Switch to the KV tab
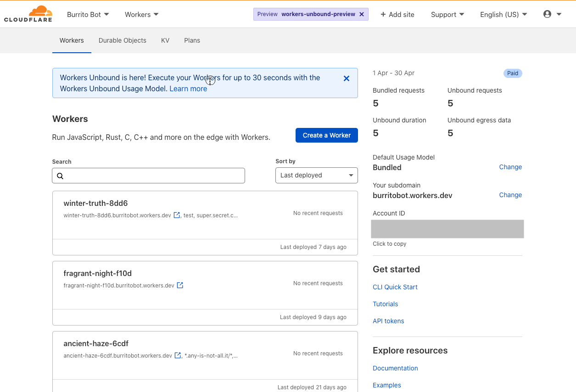Screen dimensions: 576x392 tap(165, 40)
